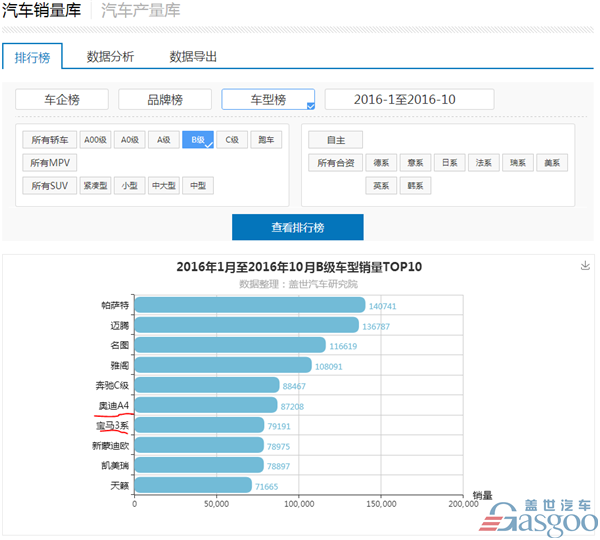600x540 pixels.
Task: Open the 数据分析 tab
Action: tap(110, 57)
